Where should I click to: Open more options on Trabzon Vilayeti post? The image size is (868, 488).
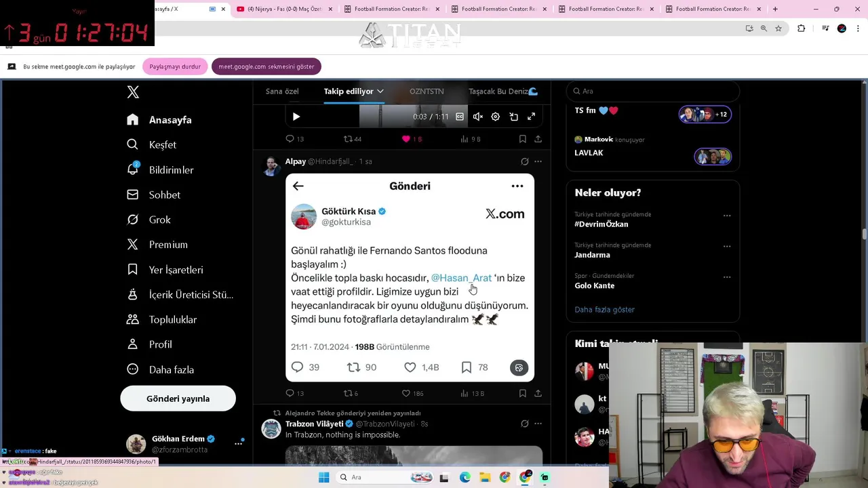click(538, 424)
